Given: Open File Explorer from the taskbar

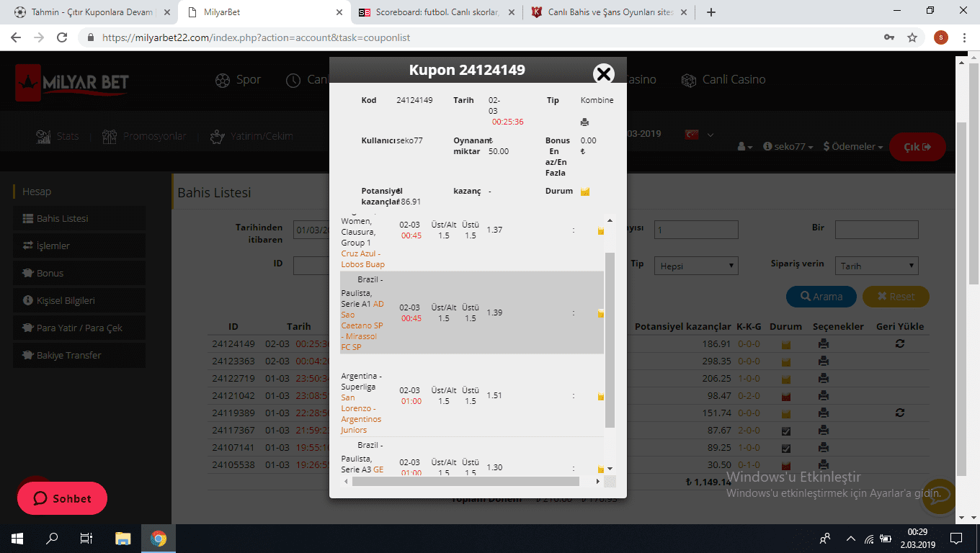Looking at the screenshot, I should [123, 539].
